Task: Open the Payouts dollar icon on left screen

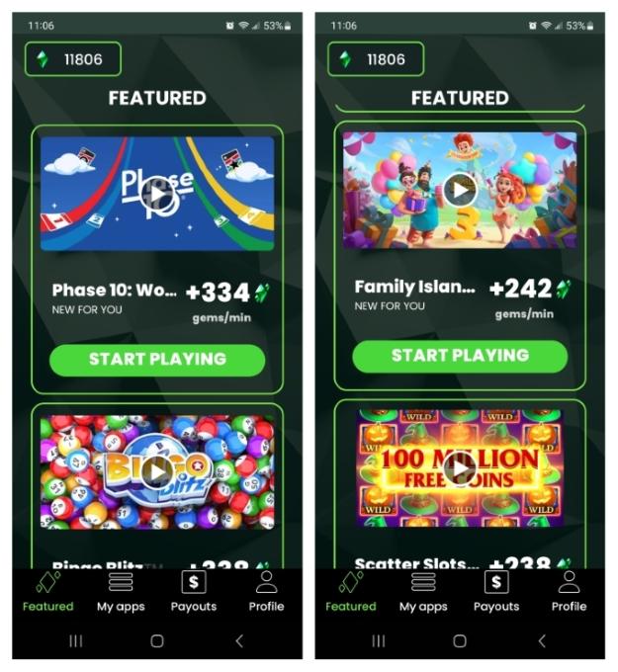Action: point(194,582)
